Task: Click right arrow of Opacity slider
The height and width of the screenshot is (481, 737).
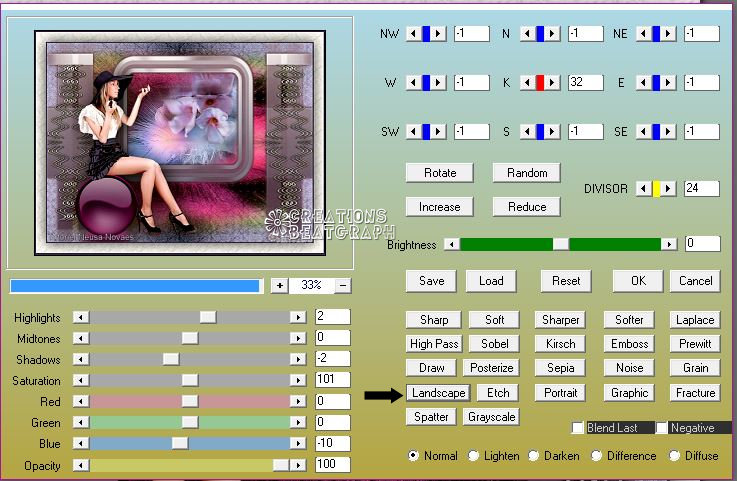Action: (298, 465)
